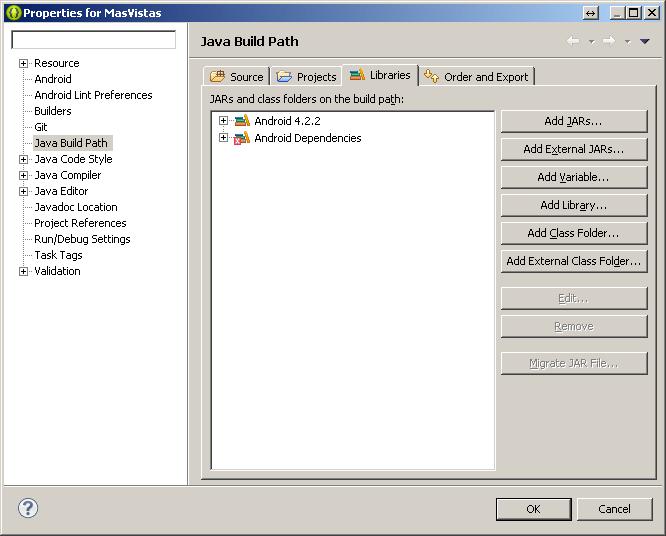The width and height of the screenshot is (666, 536).
Task: Select the Git tree item
Action: [x=41, y=127]
